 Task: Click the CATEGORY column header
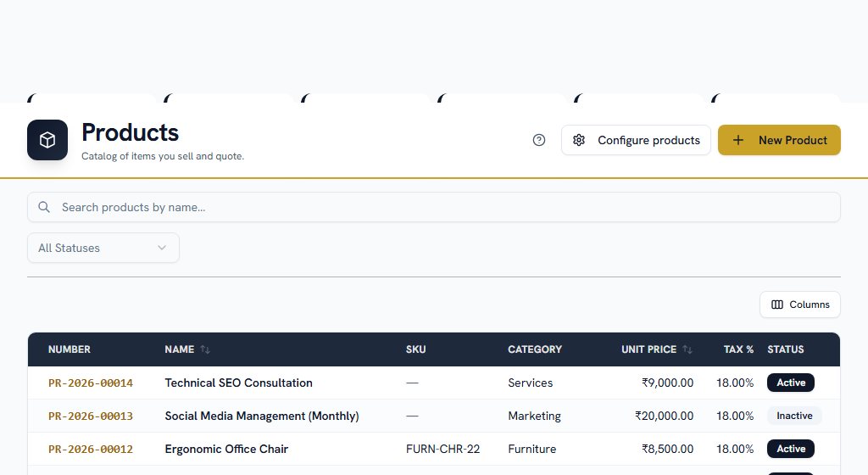coord(535,349)
